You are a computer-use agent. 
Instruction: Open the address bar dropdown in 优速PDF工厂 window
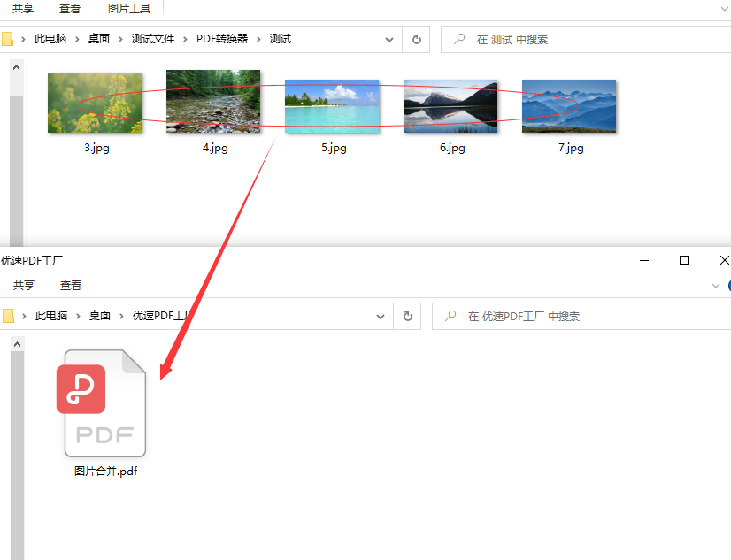pos(381,316)
